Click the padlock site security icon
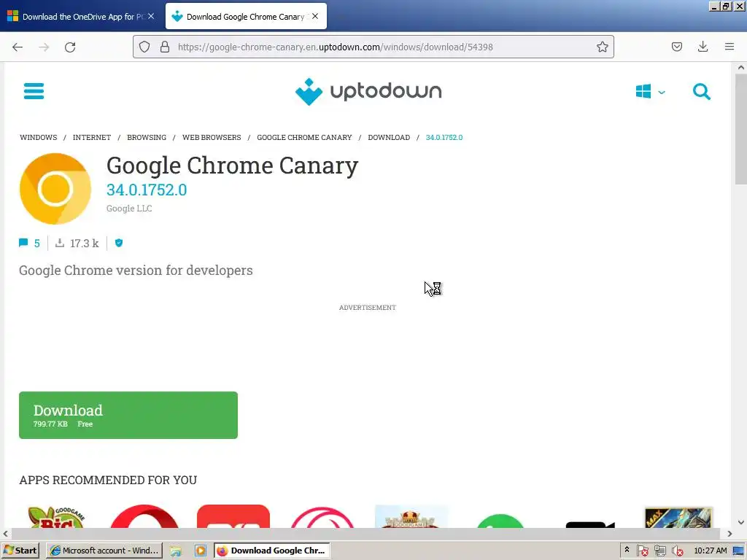 tap(165, 47)
